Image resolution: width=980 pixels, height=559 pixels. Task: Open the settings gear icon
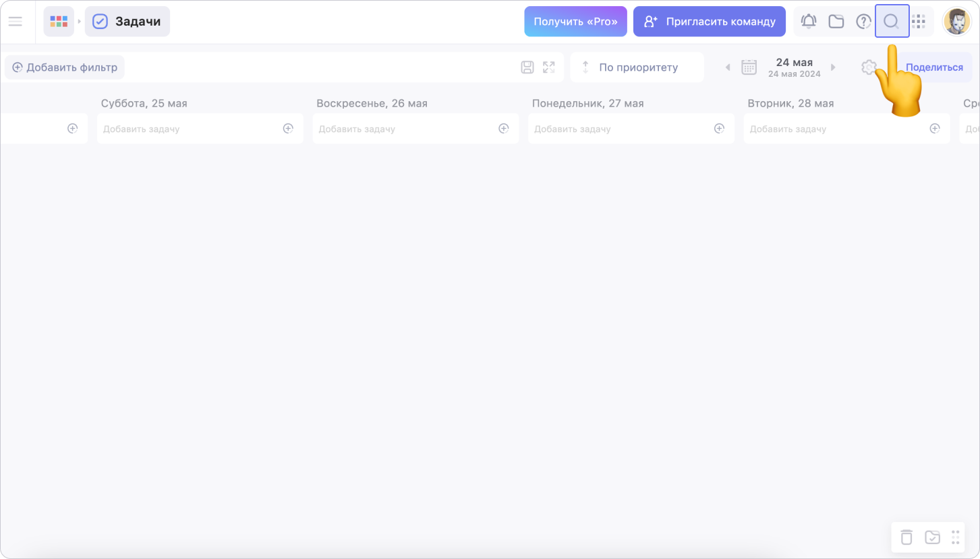[x=868, y=67]
